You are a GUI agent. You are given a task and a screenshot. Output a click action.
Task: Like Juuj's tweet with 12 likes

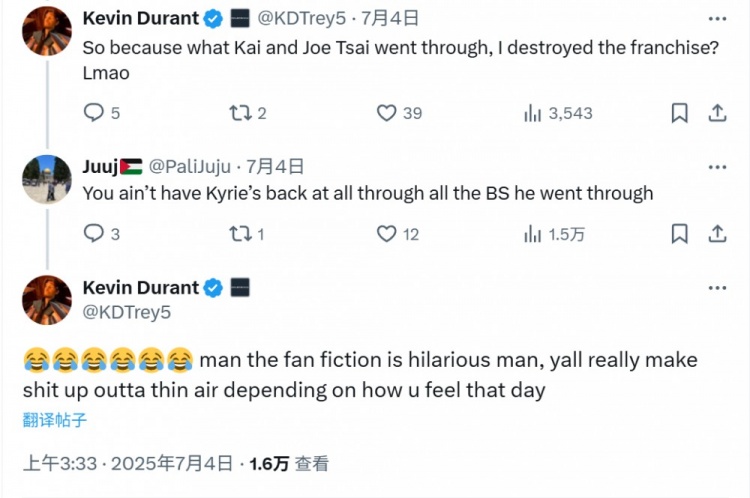tap(387, 233)
